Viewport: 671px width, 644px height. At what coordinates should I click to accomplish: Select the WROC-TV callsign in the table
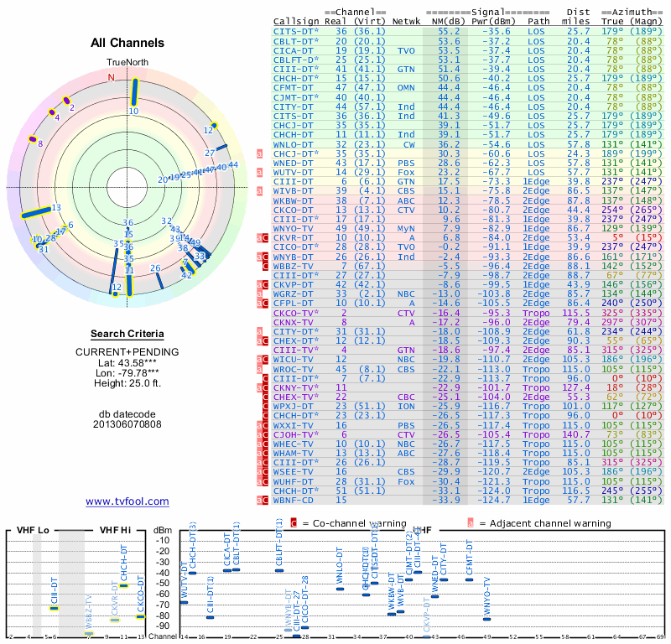293,369
